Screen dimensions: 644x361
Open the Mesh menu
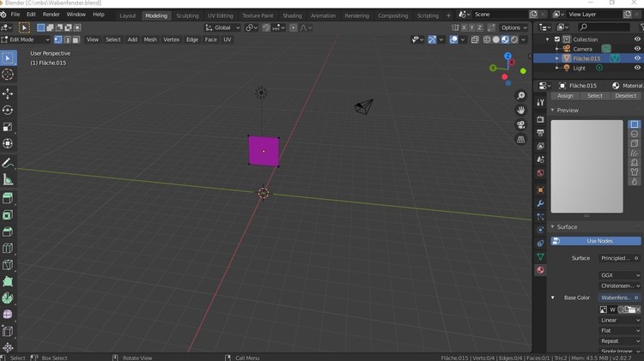[x=150, y=39]
